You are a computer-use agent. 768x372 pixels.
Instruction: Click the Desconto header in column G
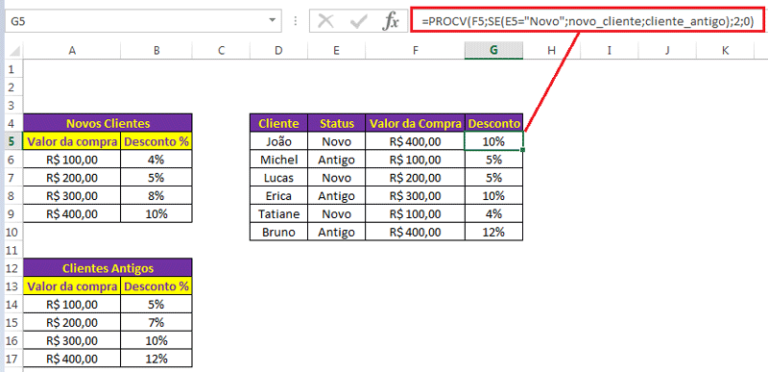click(494, 123)
